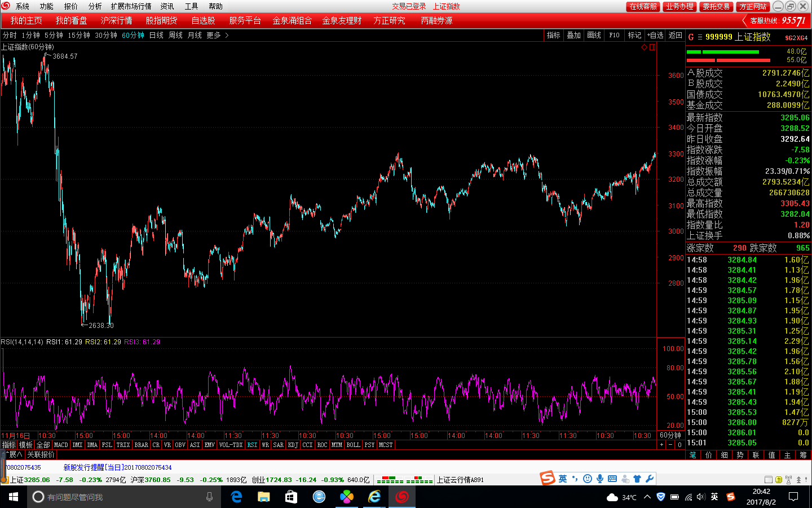This screenshot has width=812, height=508.
Task: Click +自选 to add to watchlist
Action: (x=655, y=35)
